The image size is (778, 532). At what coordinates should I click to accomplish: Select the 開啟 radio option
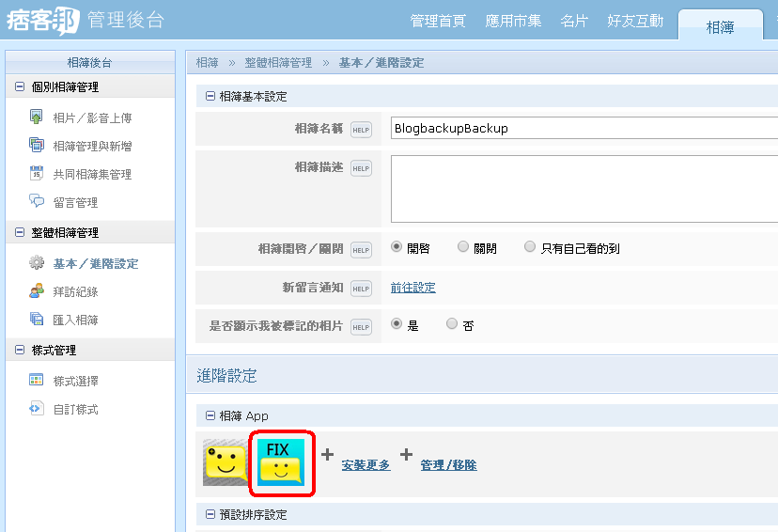(396, 246)
